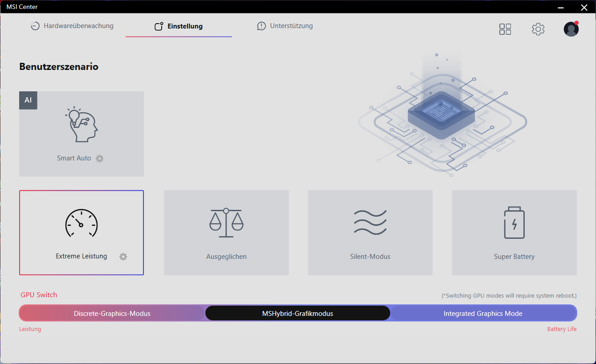Close the MSI Center window
The image size is (596, 364).
tap(584, 7)
